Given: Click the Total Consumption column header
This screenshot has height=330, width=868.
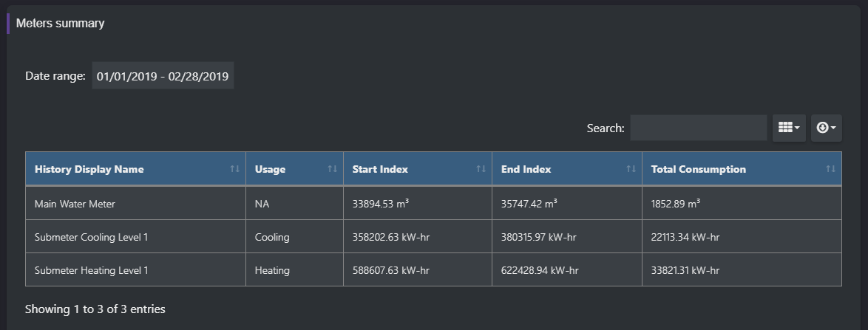Looking at the screenshot, I should tap(698, 169).
